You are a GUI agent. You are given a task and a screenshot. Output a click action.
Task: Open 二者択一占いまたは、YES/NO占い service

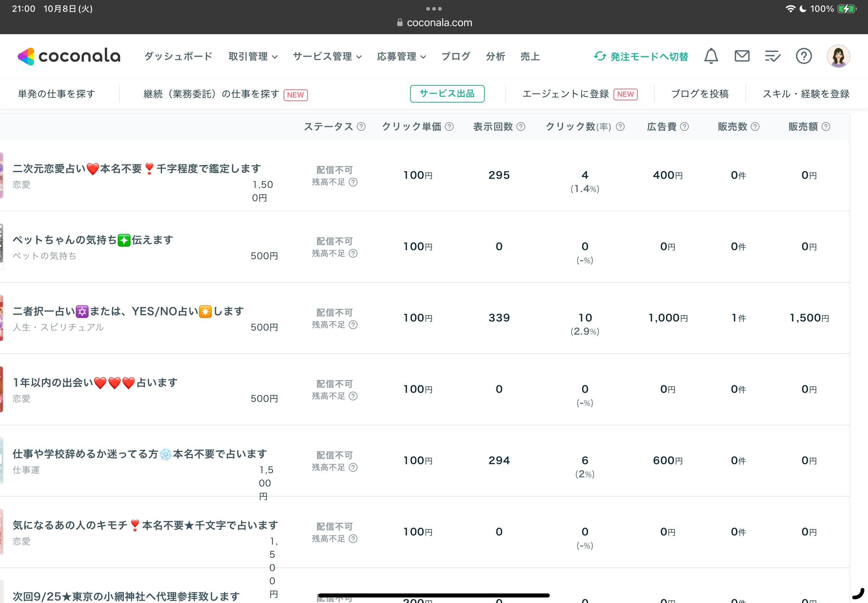tap(128, 311)
